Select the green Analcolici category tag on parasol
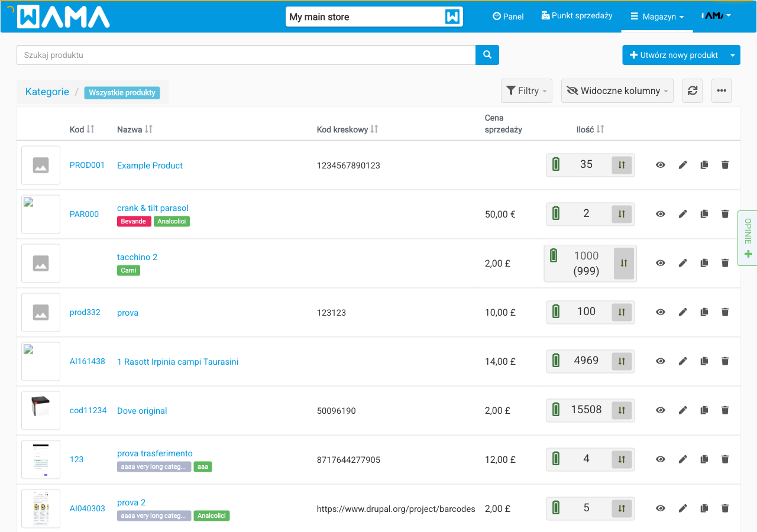Image resolution: width=757 pixels, height=532 pixels. [x=172, y=222]
